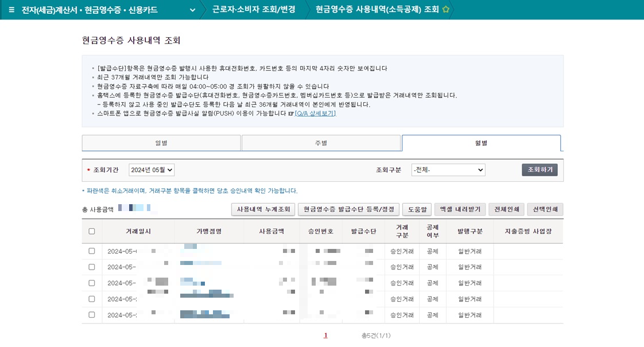Viewport: 644px width, 347px height.
Task: Click 승인거래 in the first row
Action: click(402, 251)
